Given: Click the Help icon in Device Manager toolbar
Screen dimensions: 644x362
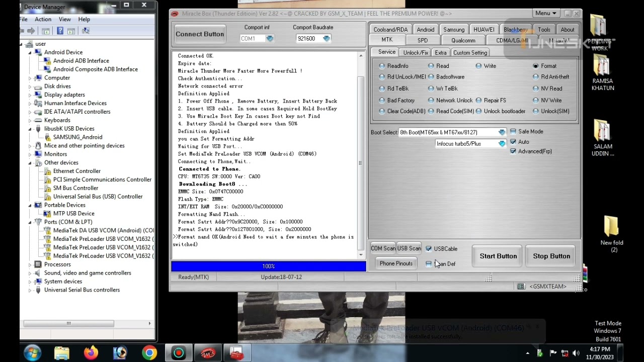Looking at the screenshot, I should [60, 31].
